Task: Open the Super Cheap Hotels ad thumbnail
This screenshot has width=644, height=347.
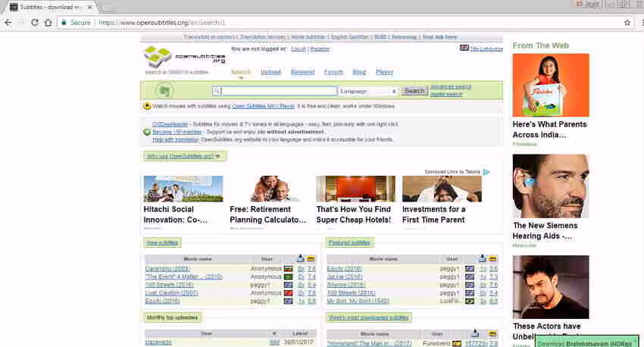Action: 355,189
